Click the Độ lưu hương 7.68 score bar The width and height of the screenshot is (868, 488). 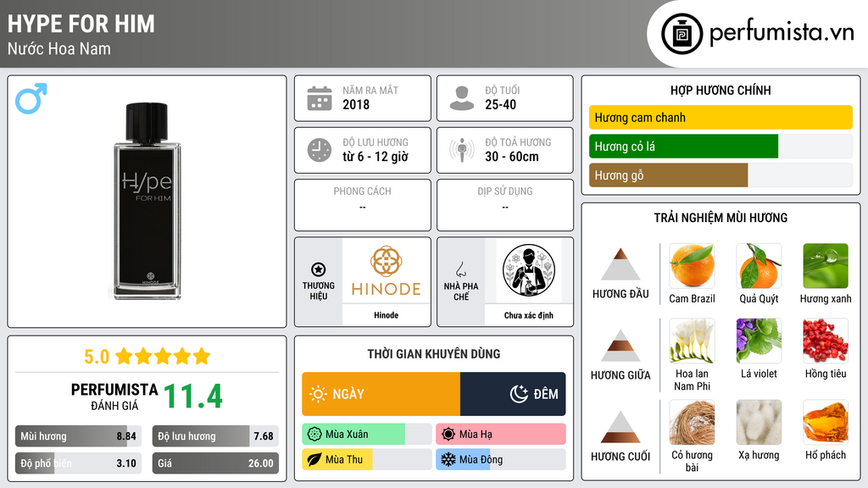tap(215, 436)
